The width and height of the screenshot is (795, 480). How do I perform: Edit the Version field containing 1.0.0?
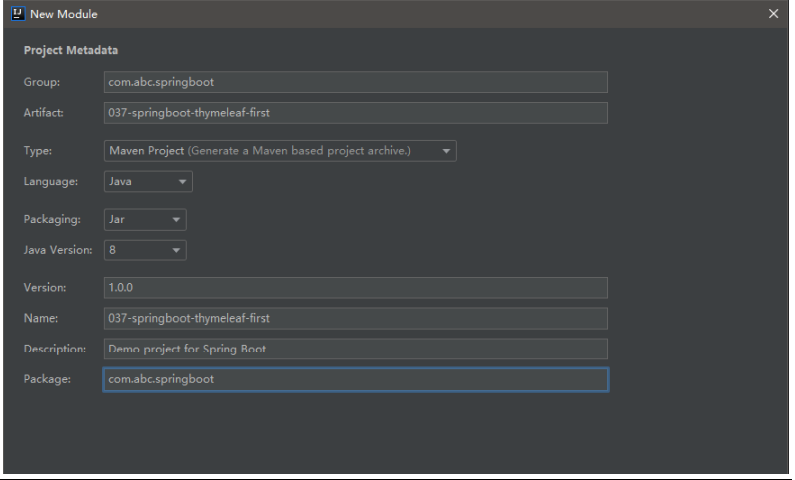click(355, 288)
